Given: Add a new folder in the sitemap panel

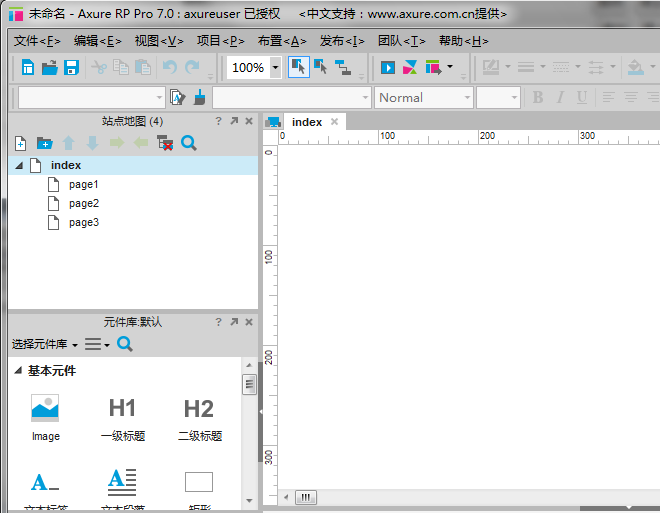Looking at the screenshot, I should coord(44,143).
